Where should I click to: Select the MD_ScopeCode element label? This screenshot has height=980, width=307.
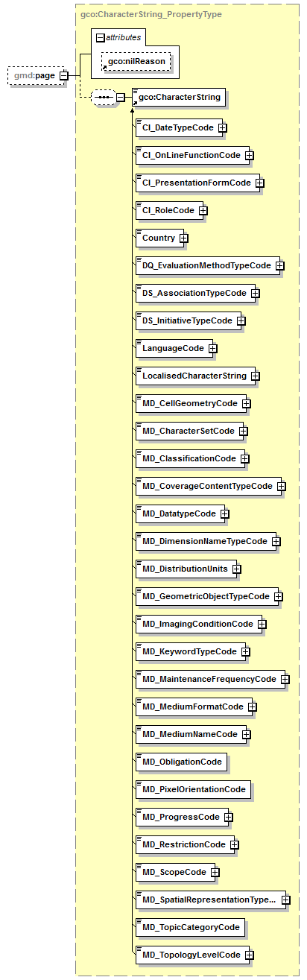pyautogui.click(x=174, y=872)
